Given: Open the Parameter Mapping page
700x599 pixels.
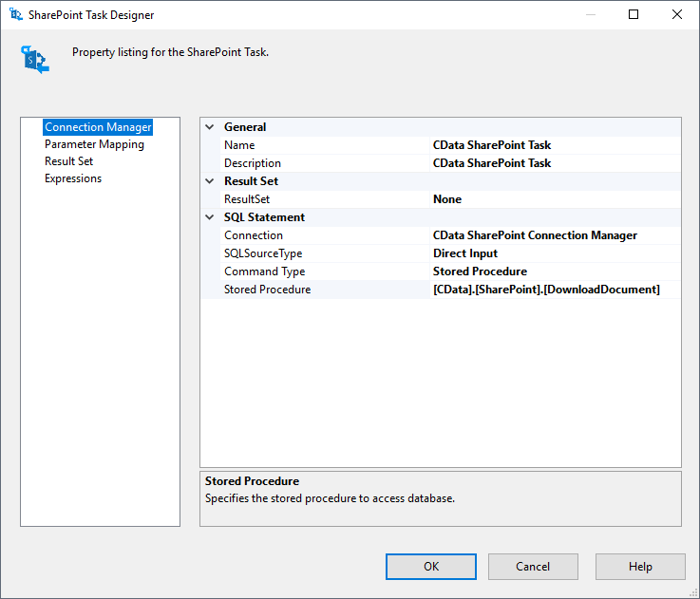Looking at the screenshot, I should coord(94,144).
